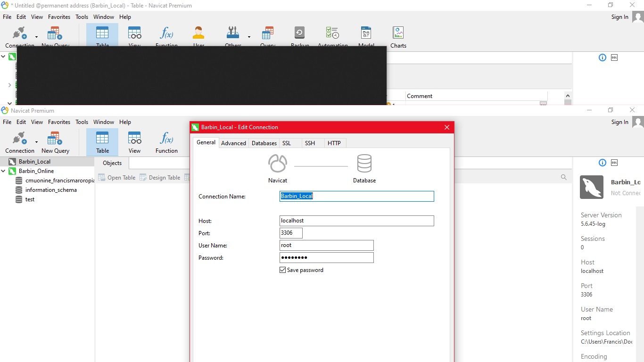Expand the Others dropdown arrow
This screenshot has width=644, height=362.
pos(249,37)
